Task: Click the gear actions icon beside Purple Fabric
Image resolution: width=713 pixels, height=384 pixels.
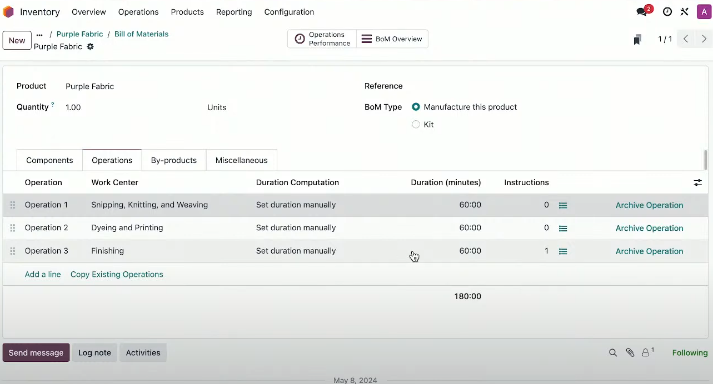Action: [x=90, y=46]
